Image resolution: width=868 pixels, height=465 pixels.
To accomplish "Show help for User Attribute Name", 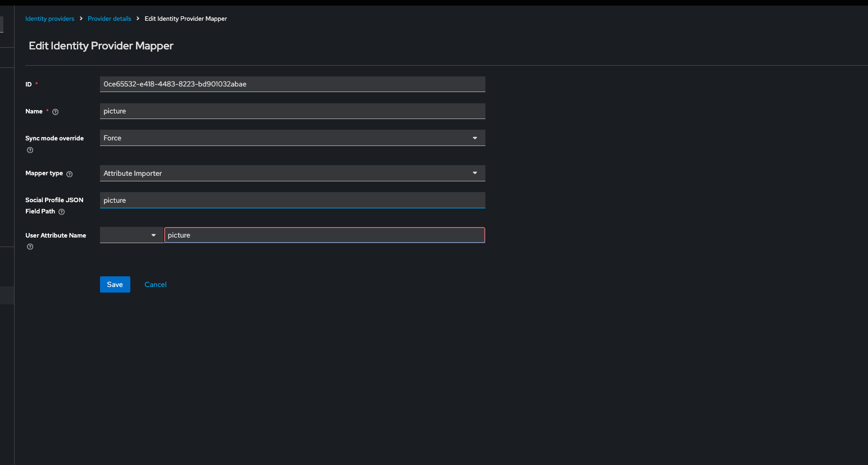I will click(x=30, y=247).
